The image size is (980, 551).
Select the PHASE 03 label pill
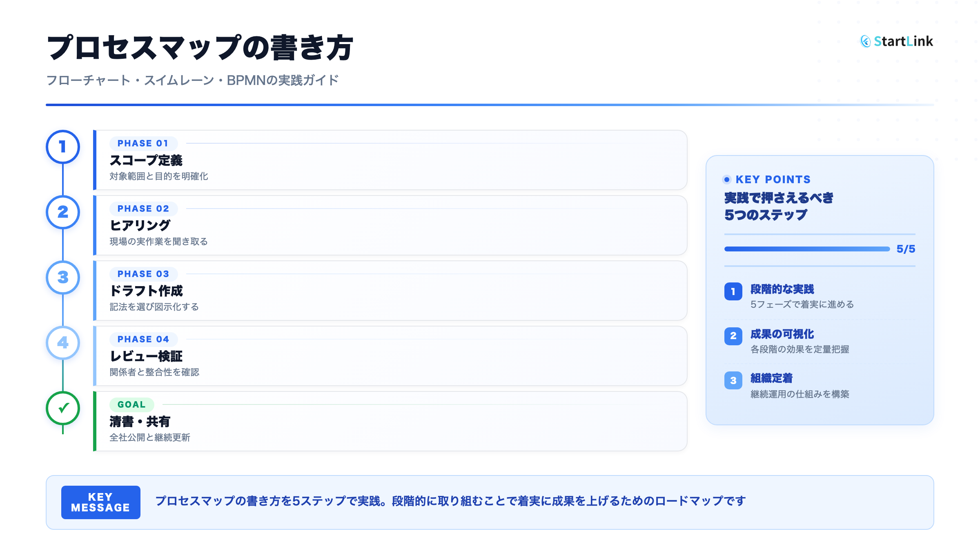(143, 274)
